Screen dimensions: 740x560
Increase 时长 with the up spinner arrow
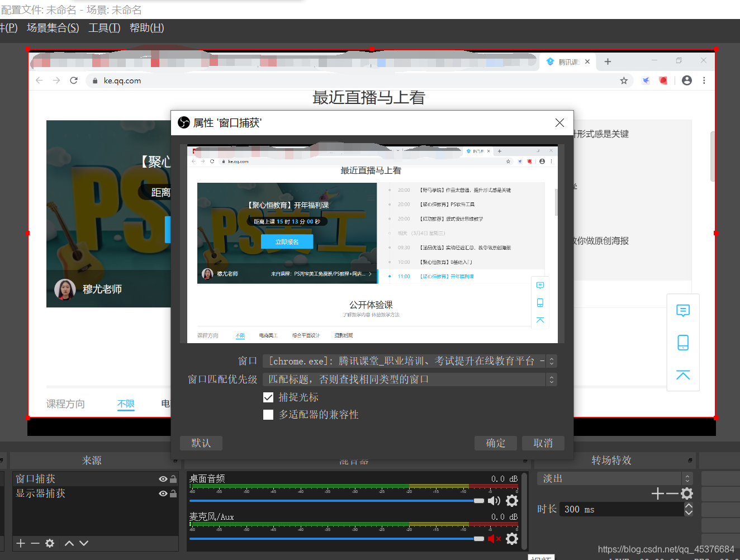(x=689, y=505)
